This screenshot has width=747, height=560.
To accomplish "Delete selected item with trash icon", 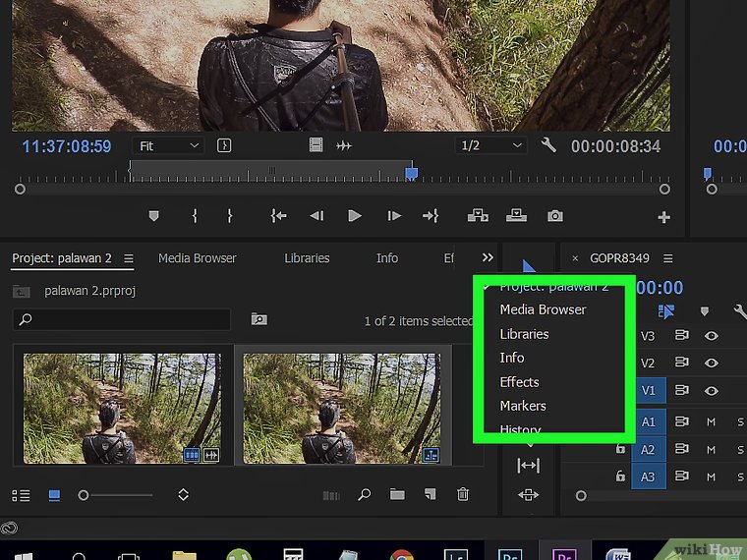I will (x=463, y=495).
